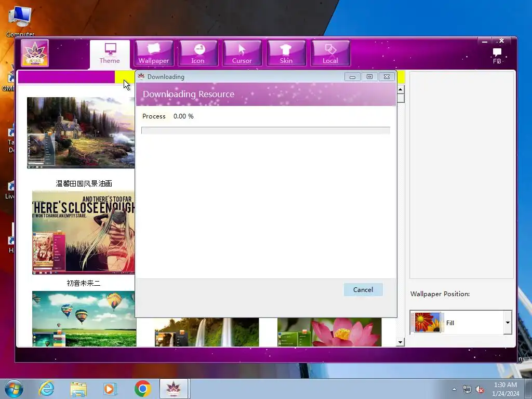Select the 初音未来二 theme thumbnail
Screen dimensions: 532x399
[84, 232]
